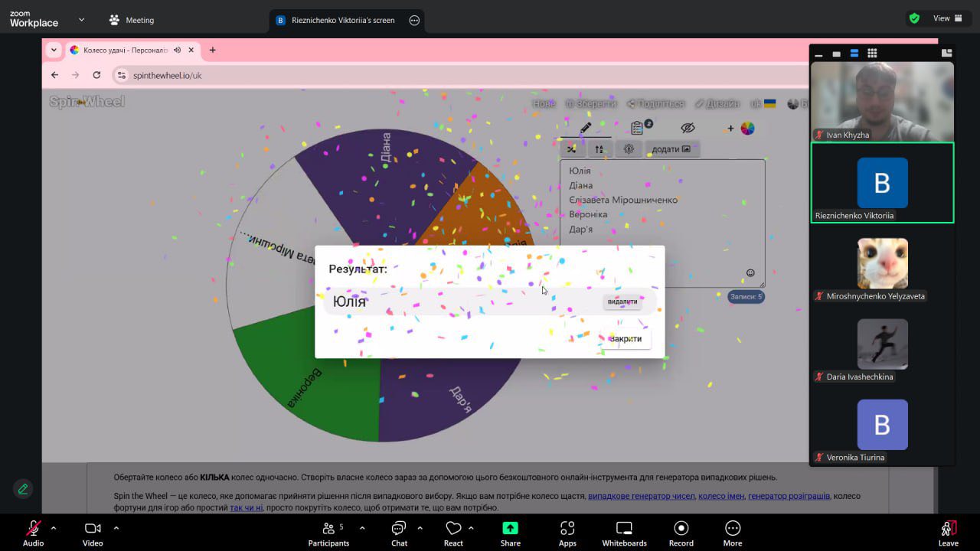Screen dimensions: 980x551
Task: Select Miroshnychenko Yelyzaveta's video thumbnail
Action: [x=882, y=263]
